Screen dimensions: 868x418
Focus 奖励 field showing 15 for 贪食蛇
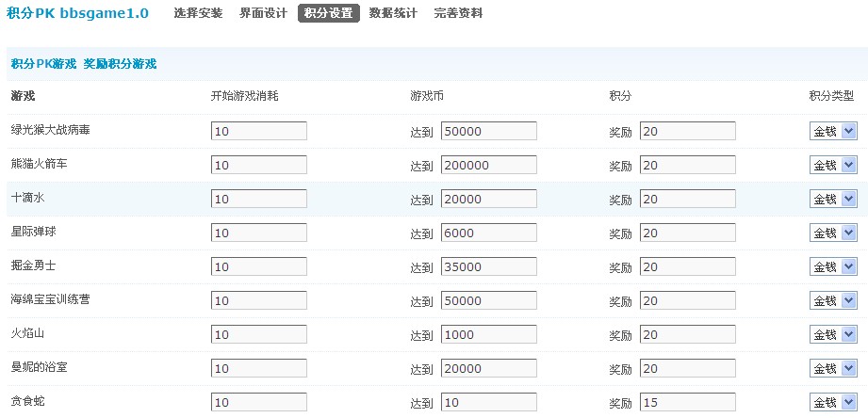(688, 403)
